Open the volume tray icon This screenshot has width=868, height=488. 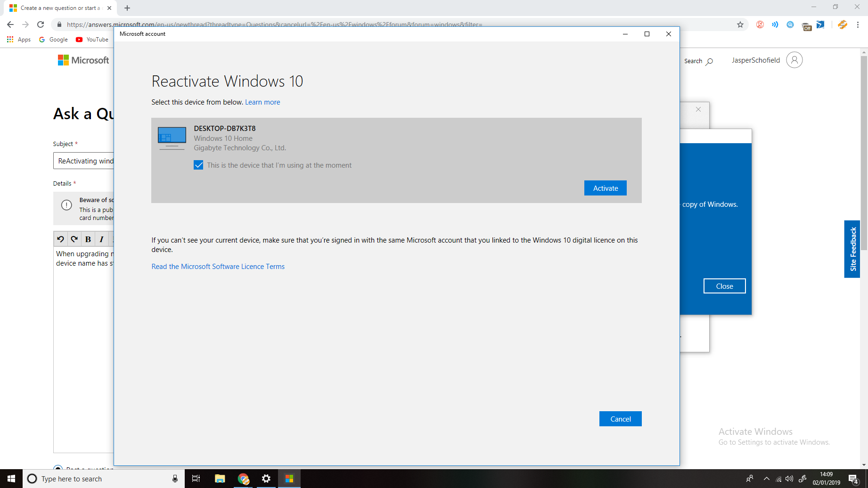pos(789,479)
